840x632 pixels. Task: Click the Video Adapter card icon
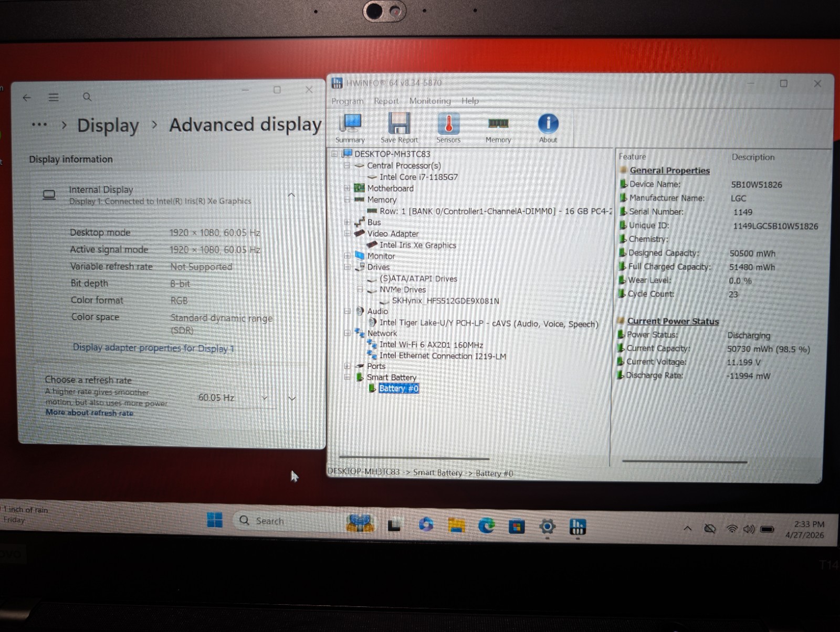point(359,233)
